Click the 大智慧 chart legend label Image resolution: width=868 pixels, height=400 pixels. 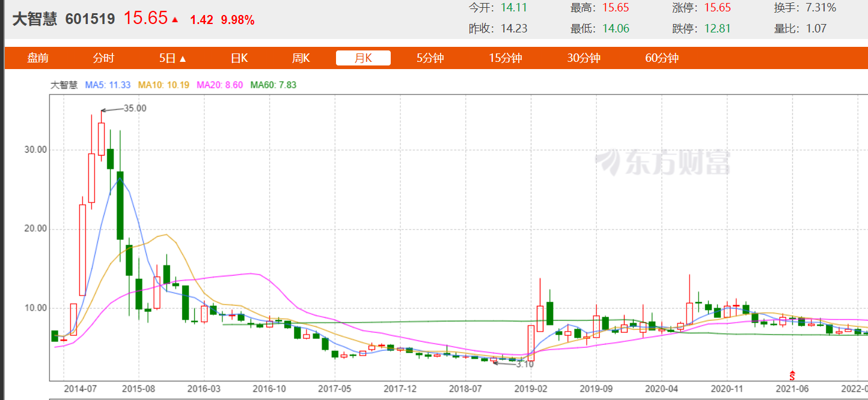click(x=64, y=85)
